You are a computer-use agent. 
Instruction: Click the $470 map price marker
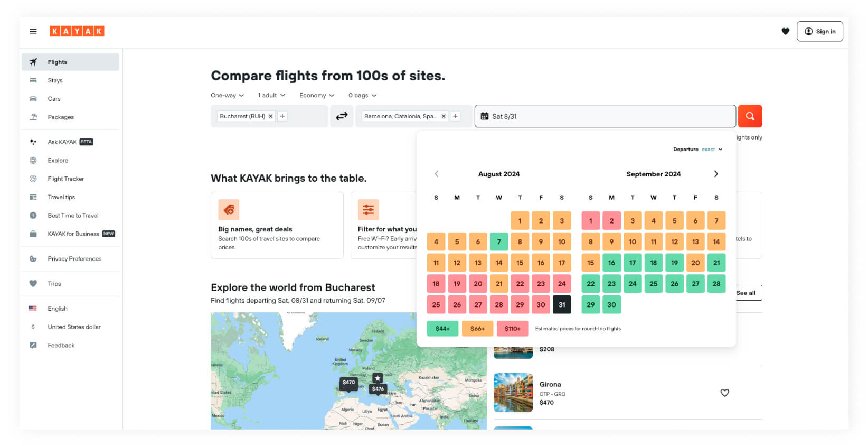(x=349, y=383)
